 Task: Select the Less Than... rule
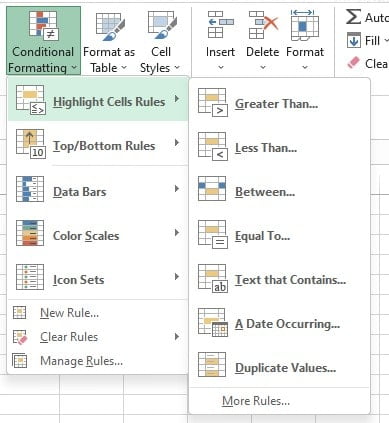click(279, 147)
